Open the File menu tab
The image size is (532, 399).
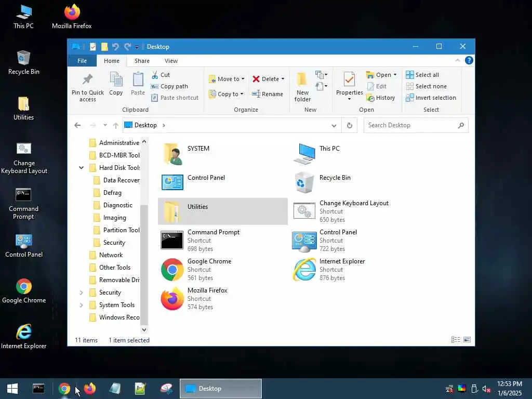[82, 61]
